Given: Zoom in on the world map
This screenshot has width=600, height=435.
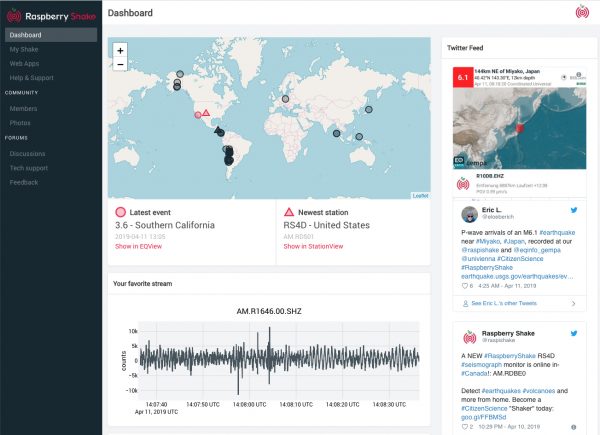Looking at the screenshot, I should pos(120,51).
